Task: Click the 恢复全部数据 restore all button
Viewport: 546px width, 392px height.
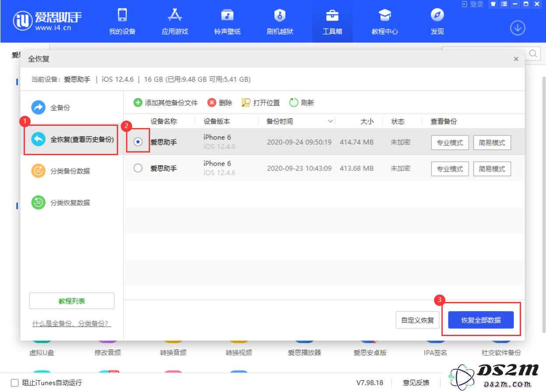Action: [481, 320]
